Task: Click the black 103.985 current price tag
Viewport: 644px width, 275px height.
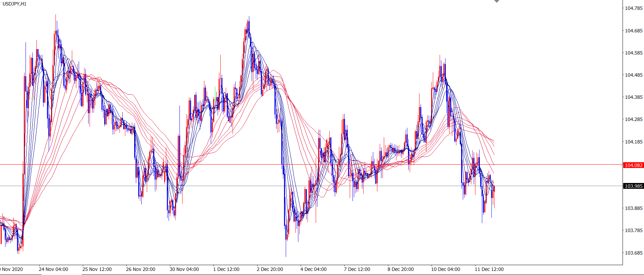Action: 633,186
